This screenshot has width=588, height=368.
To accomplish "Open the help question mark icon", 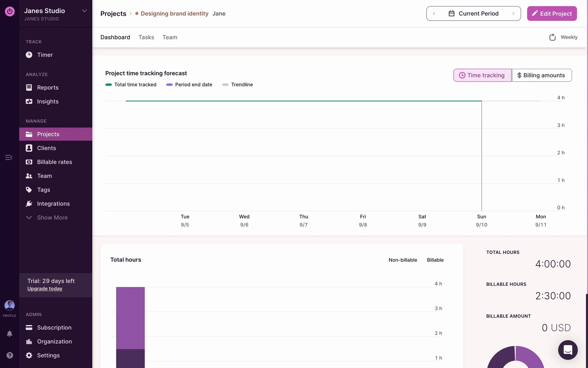I will pyautogui.click(x=9, y=355).
